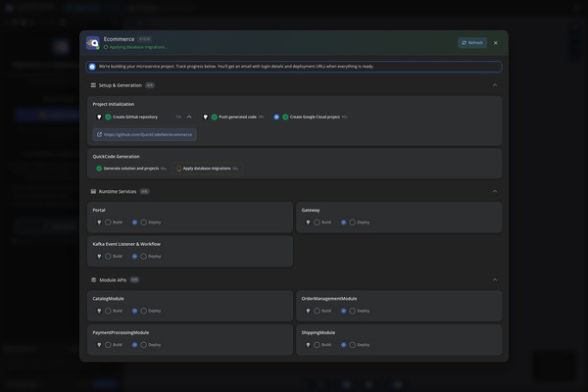Click the Gateway card GitHub icon
This screenshot has width=588, height=392.
tap(308, 222)
